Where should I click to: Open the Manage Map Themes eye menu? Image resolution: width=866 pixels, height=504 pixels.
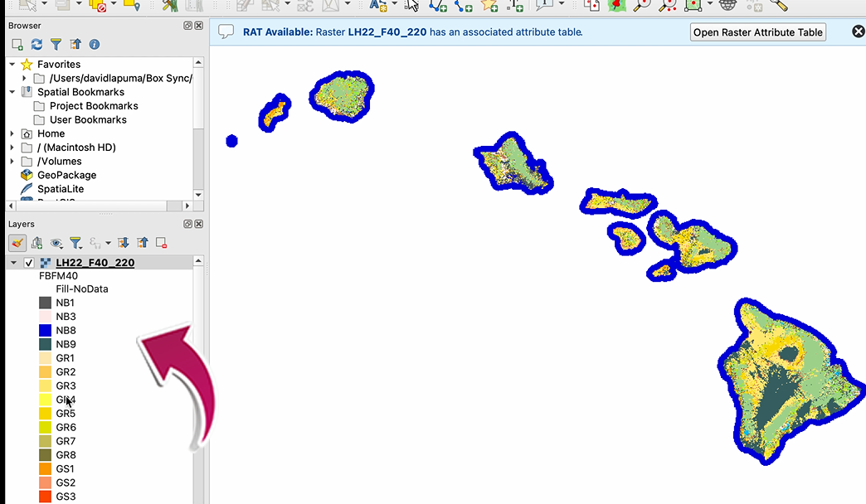pos(56,243)
